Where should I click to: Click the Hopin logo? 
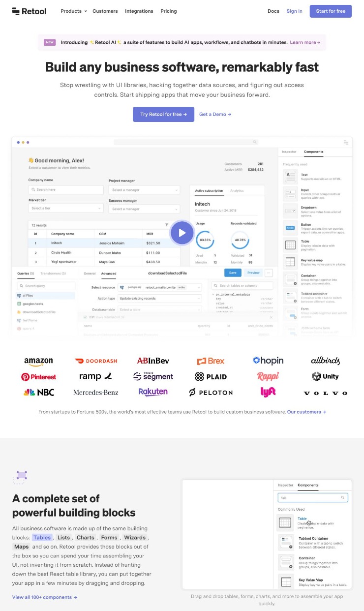click(x=268, y=361)
